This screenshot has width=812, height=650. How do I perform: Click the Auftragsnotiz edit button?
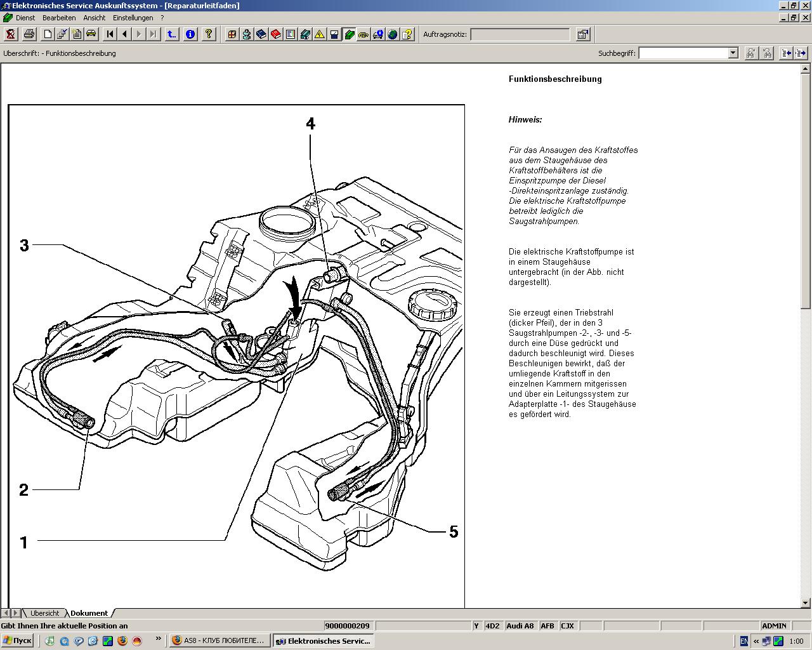tap(582, 34)
